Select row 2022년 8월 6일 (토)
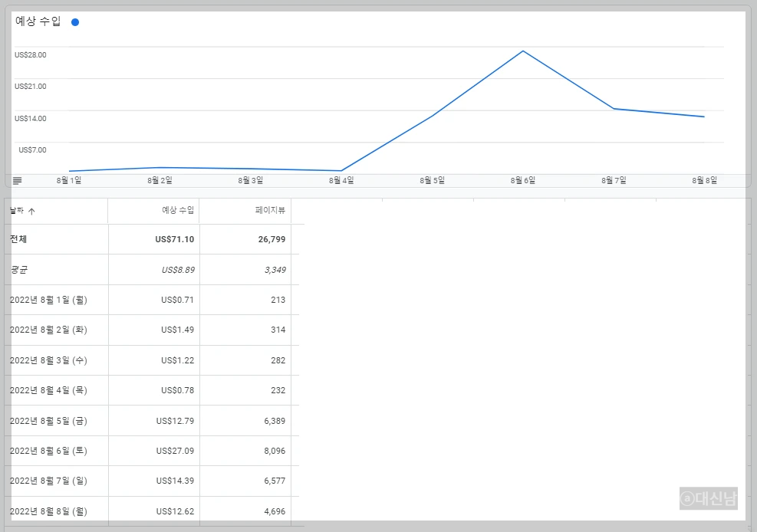This screenshot has height=532, width=757. click(x=48, y=451)
